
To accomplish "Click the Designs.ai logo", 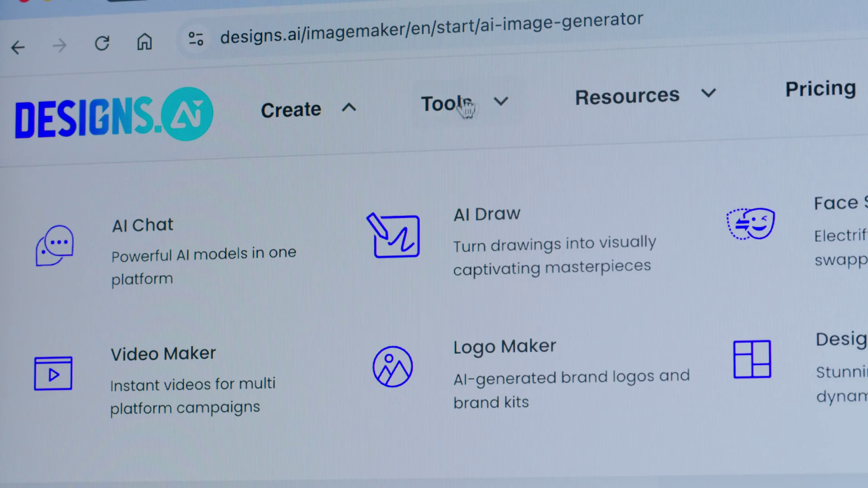I will tap(114, 115).
